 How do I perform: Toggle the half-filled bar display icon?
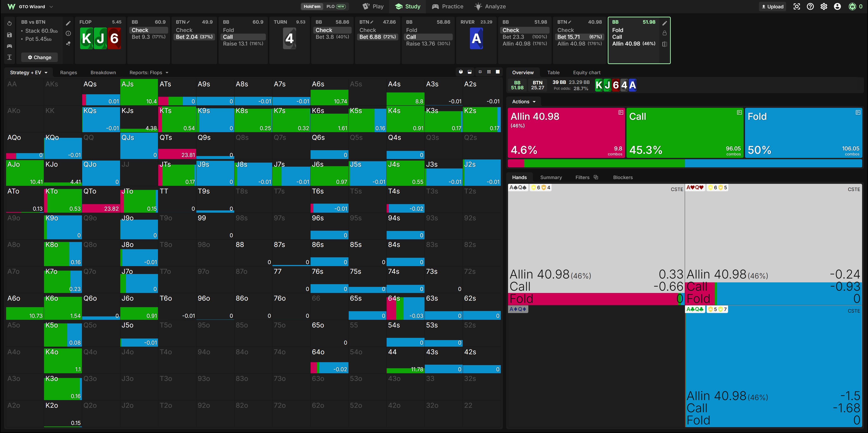[470, 72]
